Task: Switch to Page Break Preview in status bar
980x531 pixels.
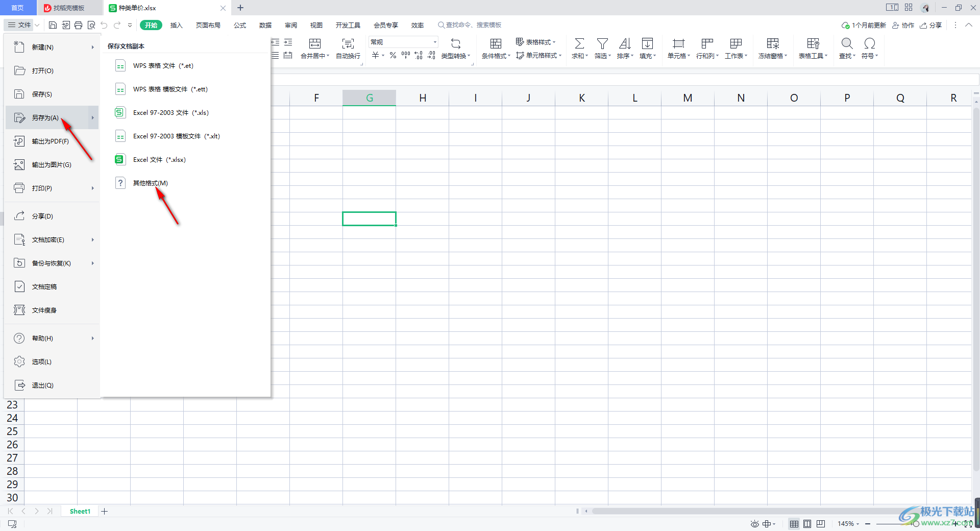Action: (x=821, y=524)
